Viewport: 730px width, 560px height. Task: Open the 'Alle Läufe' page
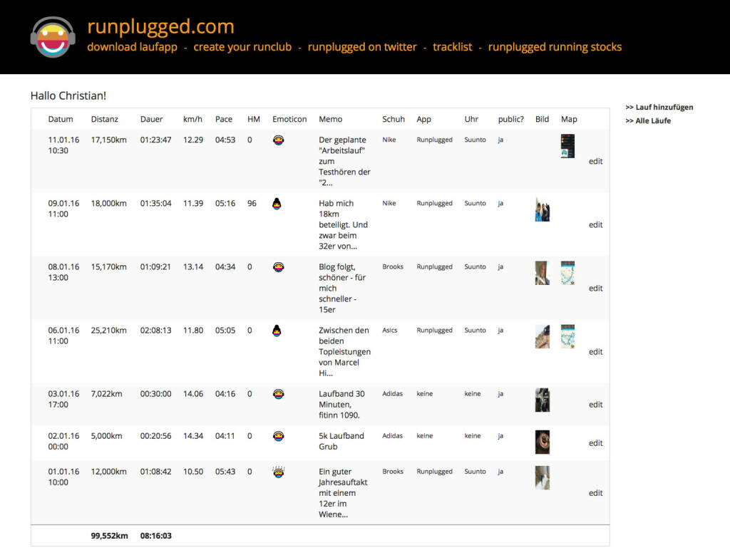pos(651,120)
